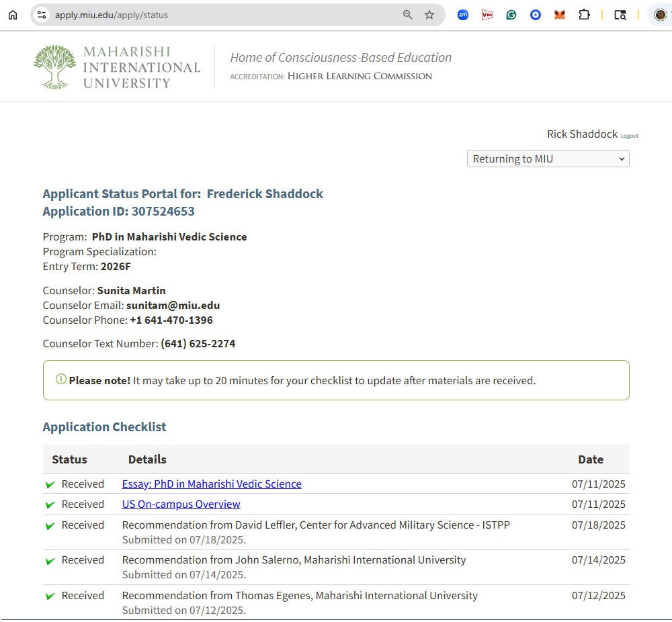Screen dimensions: 672x622
Task: Click the Submitted on 07/18/2025 note
Action: [184, 540]
